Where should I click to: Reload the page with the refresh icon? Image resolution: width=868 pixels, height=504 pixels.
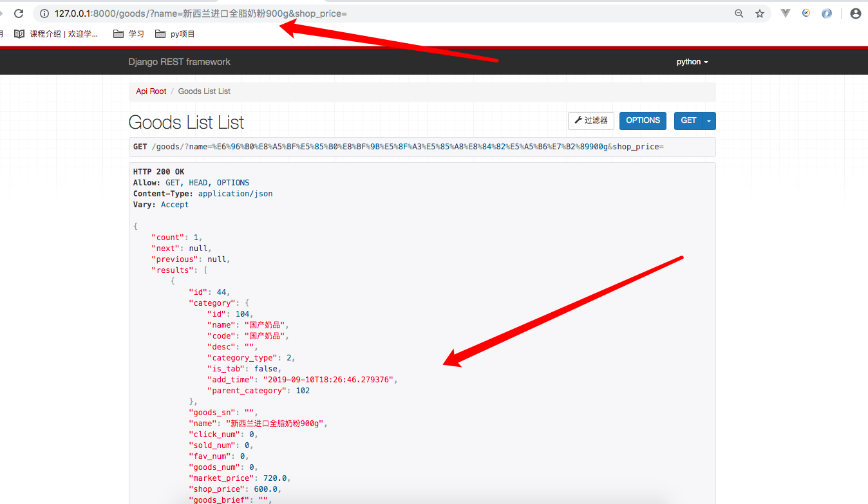[x=19, y=14]
